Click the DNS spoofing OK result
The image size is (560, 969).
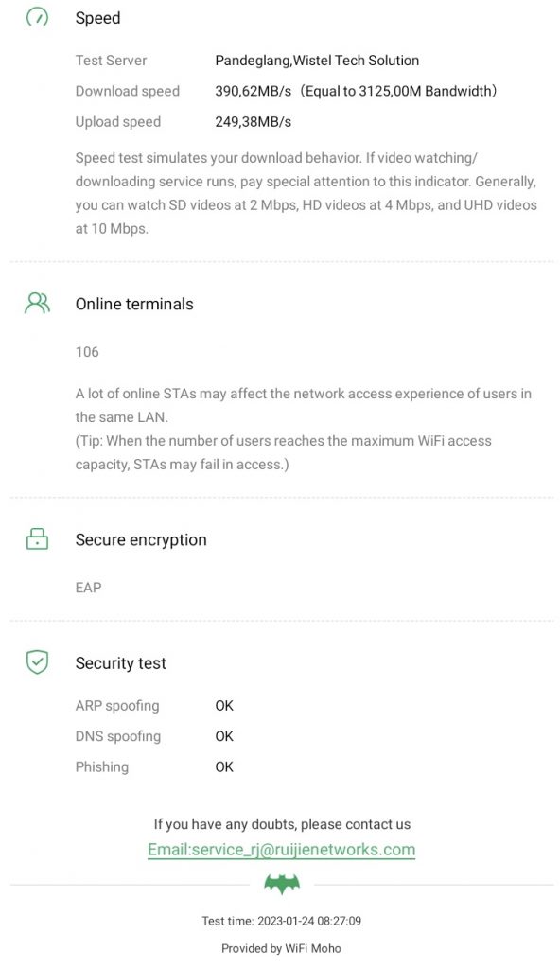[224, 736]
